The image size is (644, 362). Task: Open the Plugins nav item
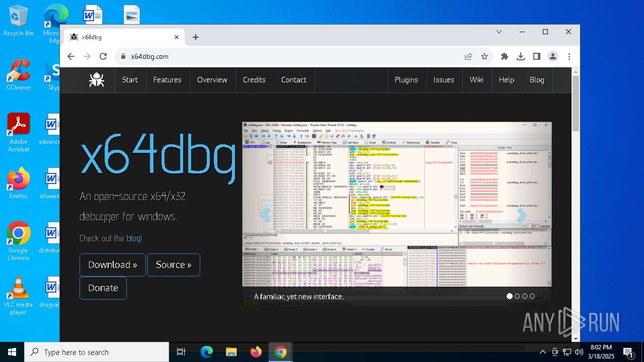407,80
